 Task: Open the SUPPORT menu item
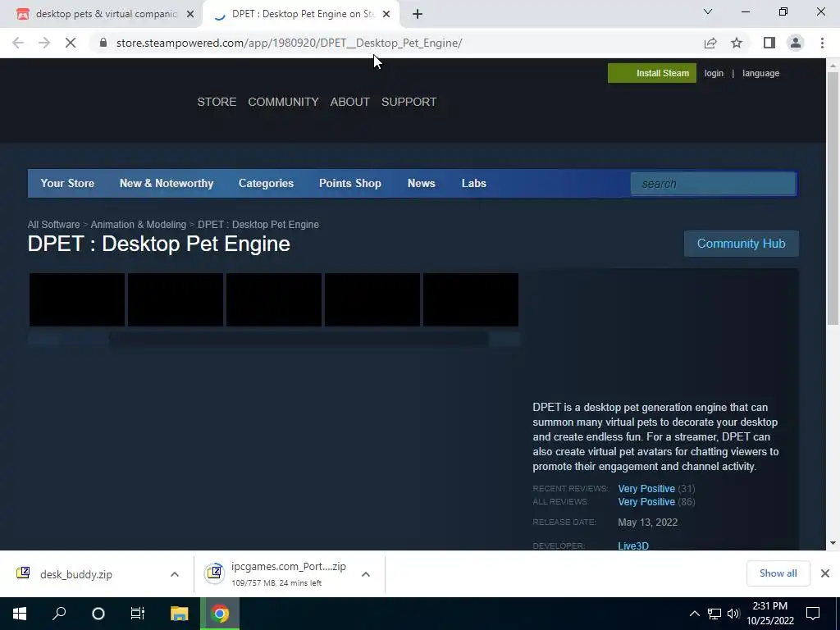[409, 102]
